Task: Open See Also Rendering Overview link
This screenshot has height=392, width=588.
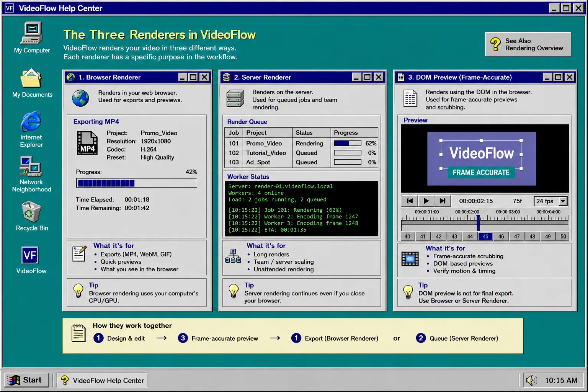Action: (528, 44)
